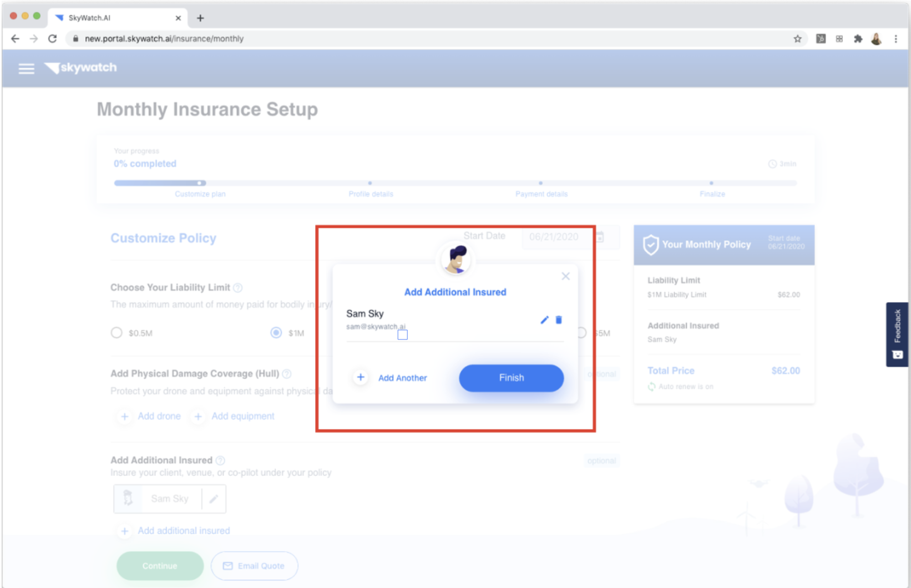Image resolution: width=911 pixels, height=588 pixels.
Task: Click pencil edit icon beside Sam Sky in dialog
Action: 544,320
